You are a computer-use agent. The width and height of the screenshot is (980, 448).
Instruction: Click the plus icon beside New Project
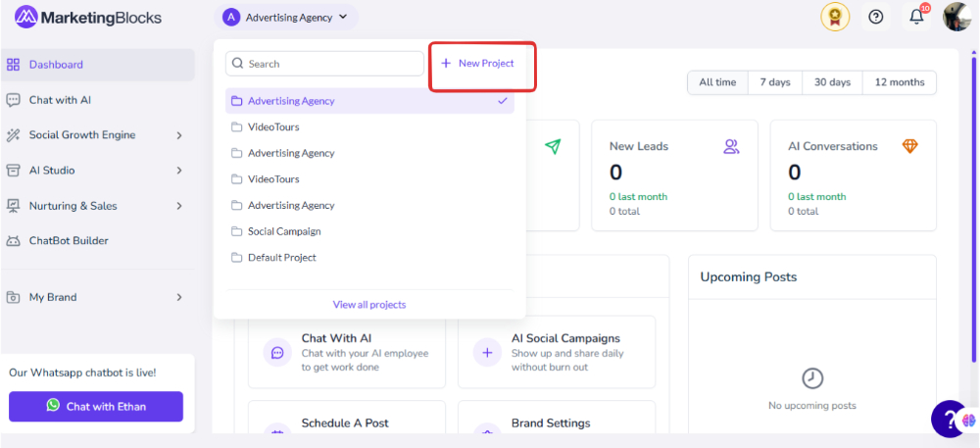coord(446,64)
